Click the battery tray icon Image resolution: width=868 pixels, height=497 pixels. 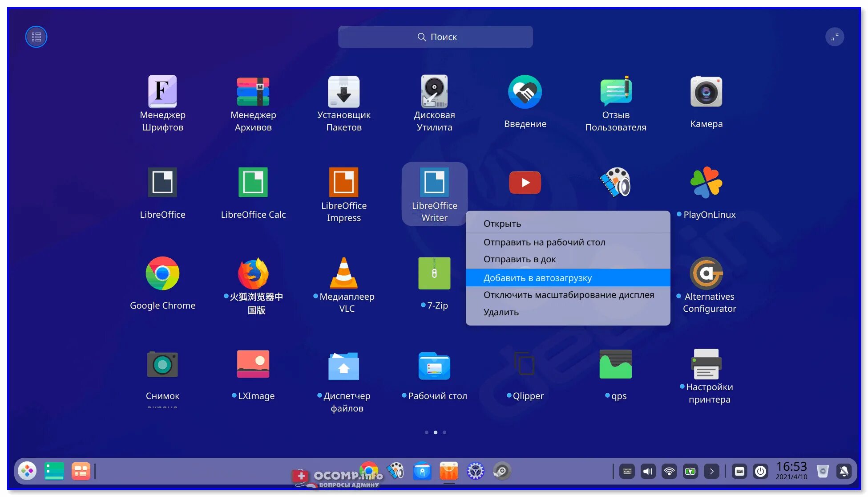pyautogui.click(x=690, y=471)
